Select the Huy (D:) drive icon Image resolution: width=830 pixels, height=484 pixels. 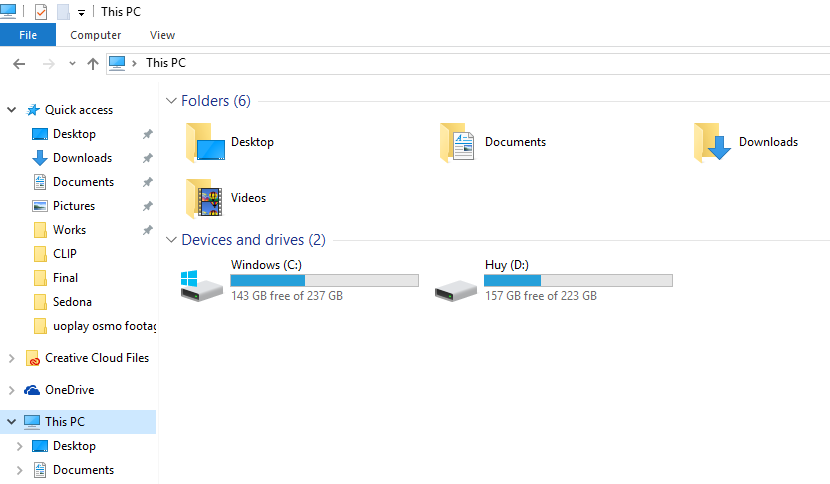(455, 290)
